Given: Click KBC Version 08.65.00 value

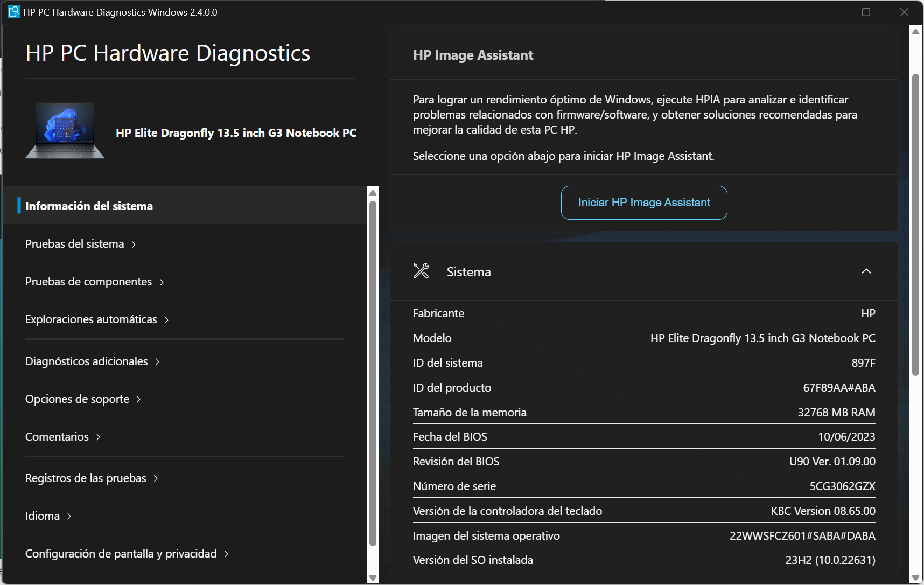Looking at the screenshot, I should pos(823,511).
